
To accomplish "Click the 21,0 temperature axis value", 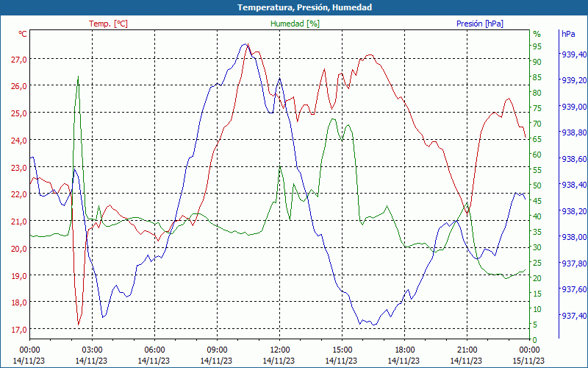I will 19,222.
